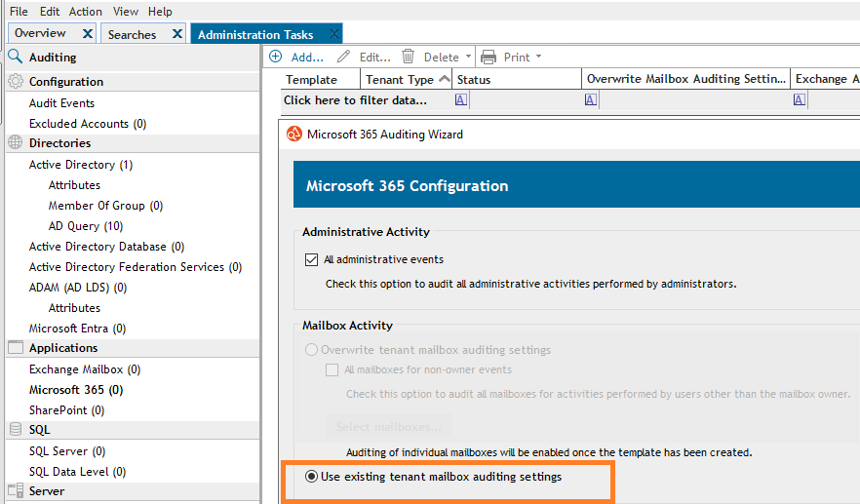Select Active Directory Database (0)
Screen dimensions: 860x504
[x=106, y=247]
